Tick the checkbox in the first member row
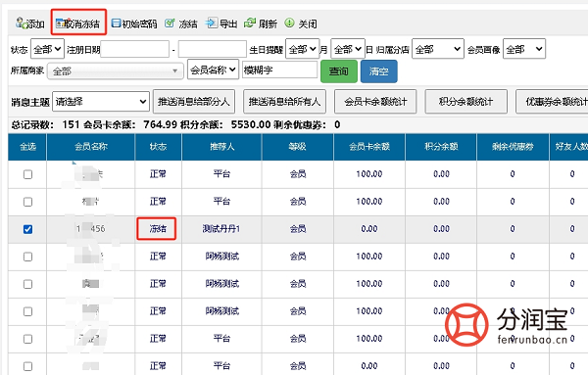The width and height of the screenshot is (588, 375). point(27,174)
